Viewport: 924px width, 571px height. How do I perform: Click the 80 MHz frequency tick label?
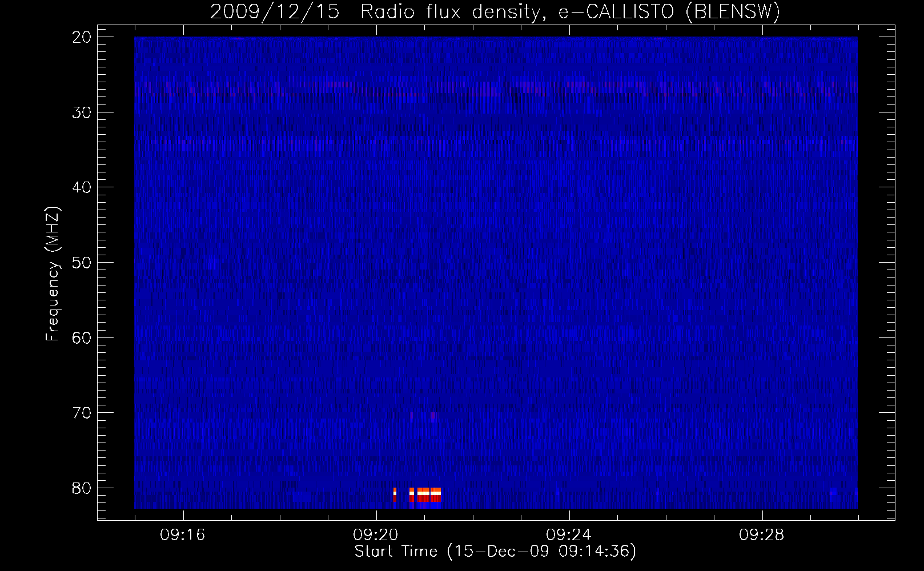tap(82, 488)
